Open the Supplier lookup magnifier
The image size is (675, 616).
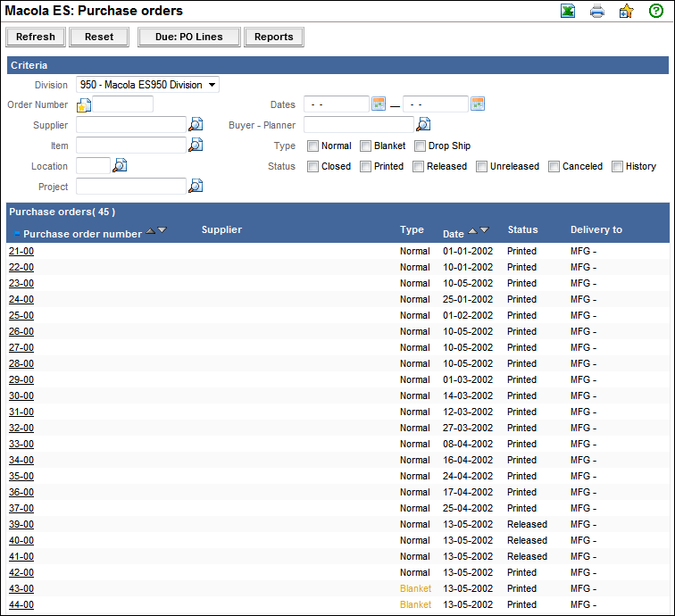pyautogui.click(x=196, y=125)
